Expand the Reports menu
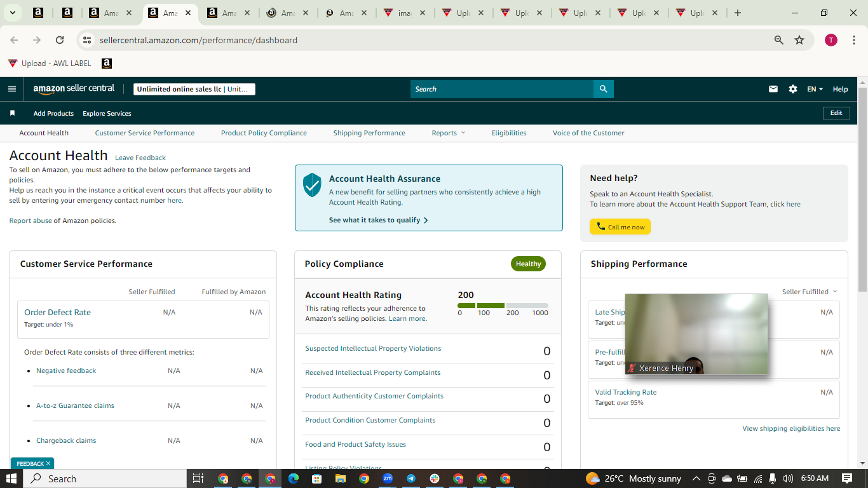 (x=449, y=133)
